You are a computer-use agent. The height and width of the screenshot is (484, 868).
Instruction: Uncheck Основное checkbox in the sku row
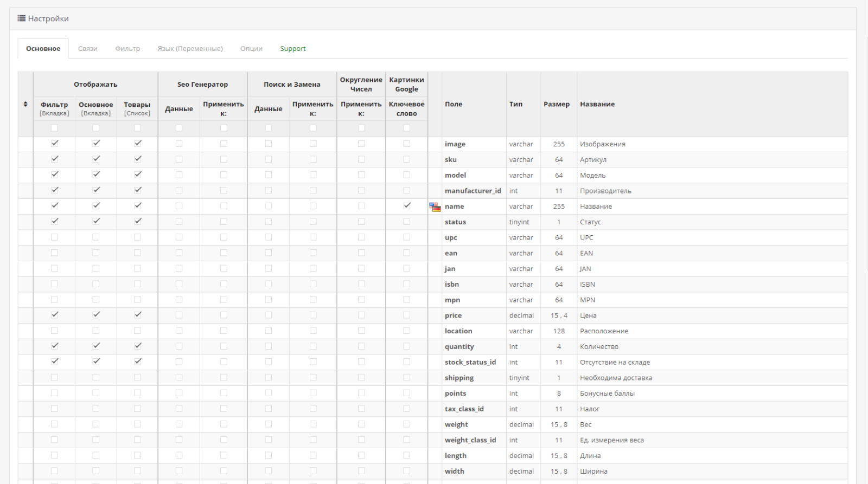click(96, 159)
